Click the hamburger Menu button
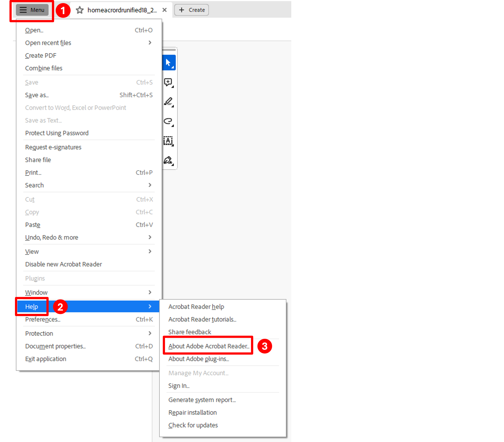The image size is (504, 442). (x=32, y=10)
